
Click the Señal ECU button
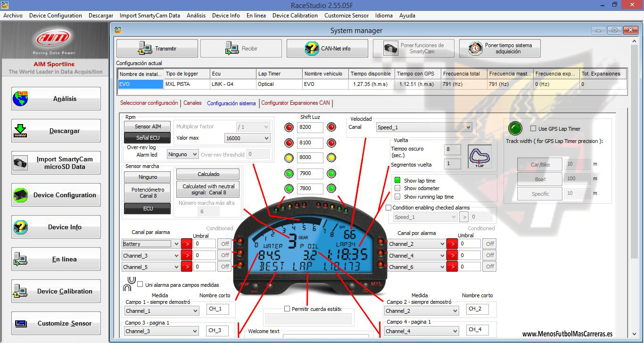click(x=148, y=138)
